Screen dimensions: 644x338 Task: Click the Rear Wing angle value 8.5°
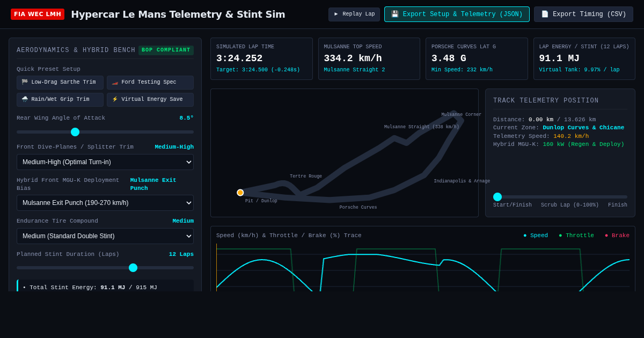click(x=187, y=118)
